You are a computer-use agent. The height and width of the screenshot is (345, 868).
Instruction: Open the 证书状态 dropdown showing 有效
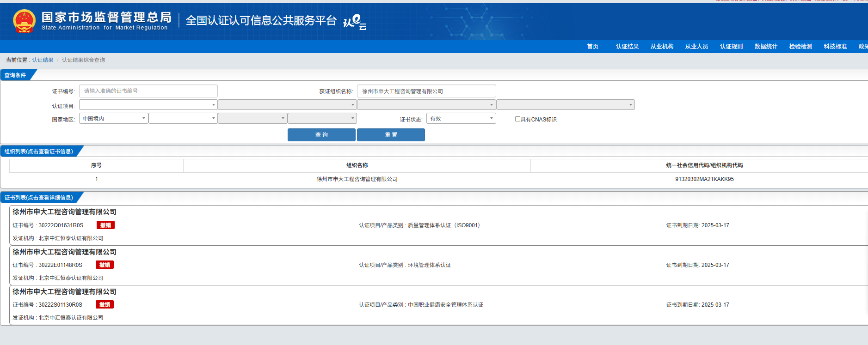(x=461, y=119)
